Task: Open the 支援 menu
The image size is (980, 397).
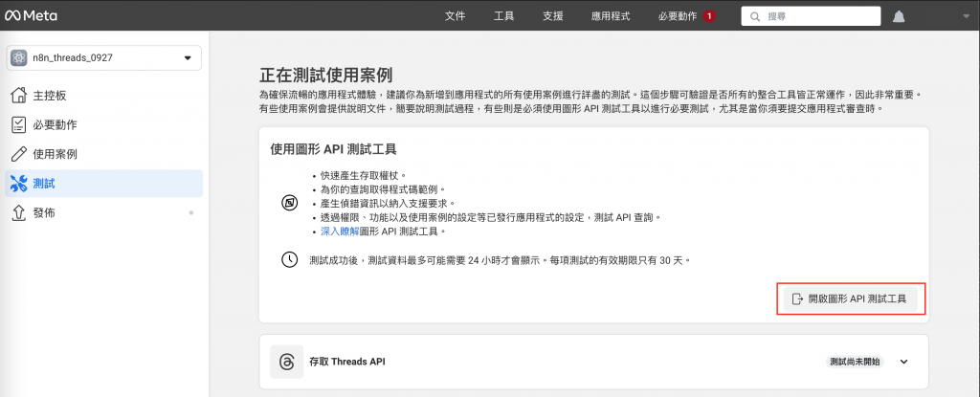Action: [552, 16]
